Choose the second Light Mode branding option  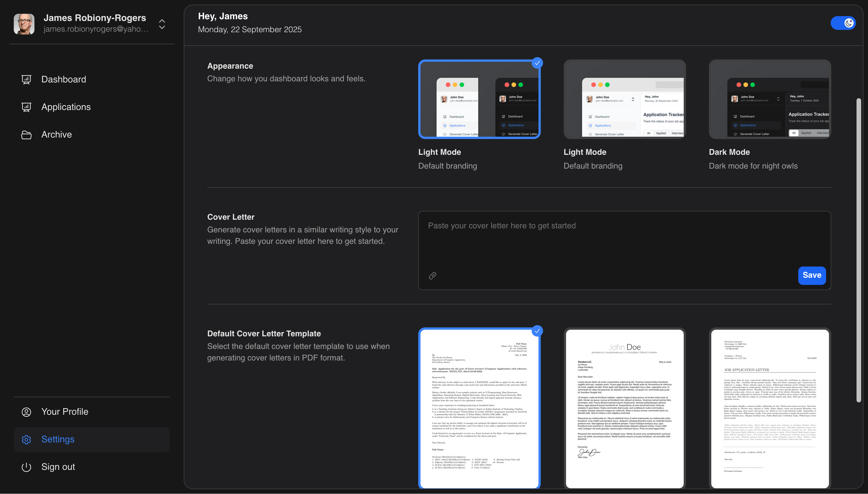[624, 99]
